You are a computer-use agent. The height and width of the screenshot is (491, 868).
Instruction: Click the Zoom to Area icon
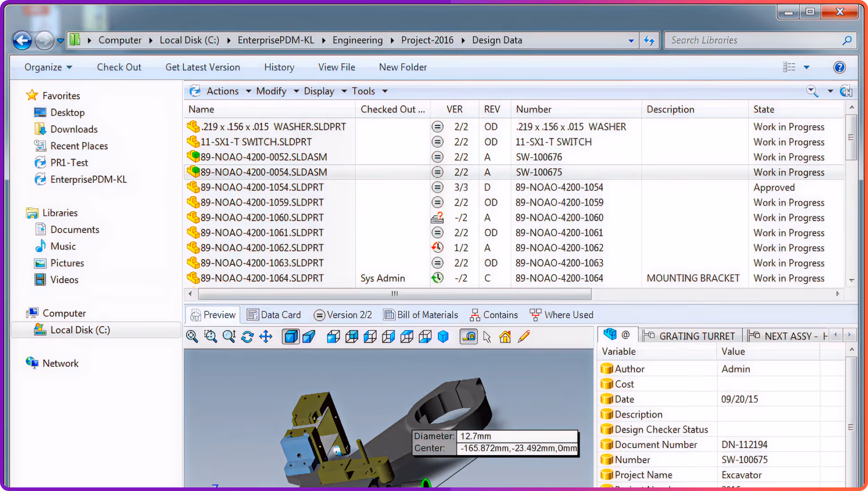tap(210, 336)
